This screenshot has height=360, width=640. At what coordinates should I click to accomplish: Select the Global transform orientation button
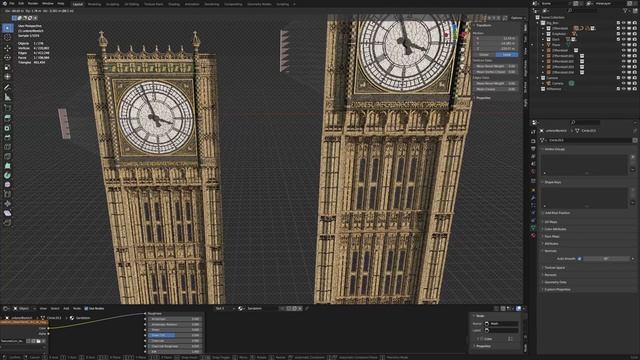[484, 54]
